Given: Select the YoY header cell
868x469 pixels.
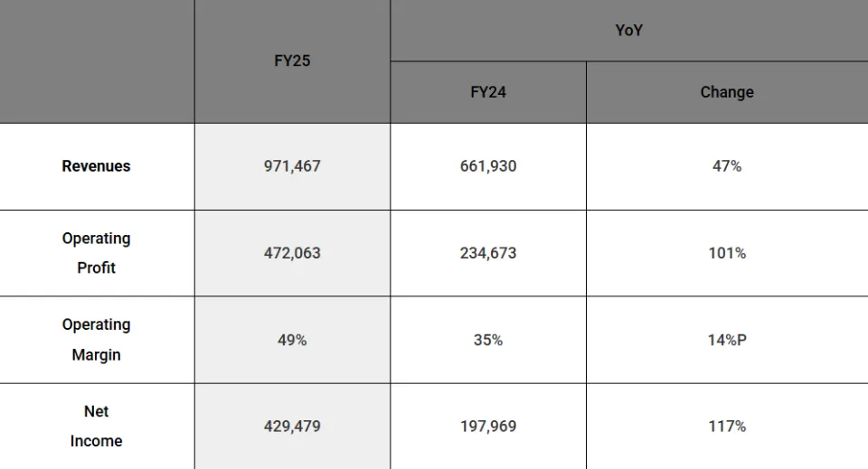Looking at the screenshot, I should 628,31.
